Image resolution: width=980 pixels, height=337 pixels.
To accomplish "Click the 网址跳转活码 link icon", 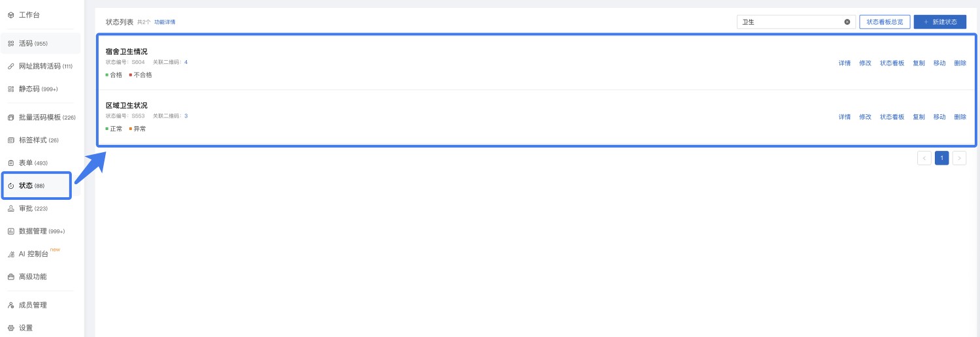I will point(10,67).
